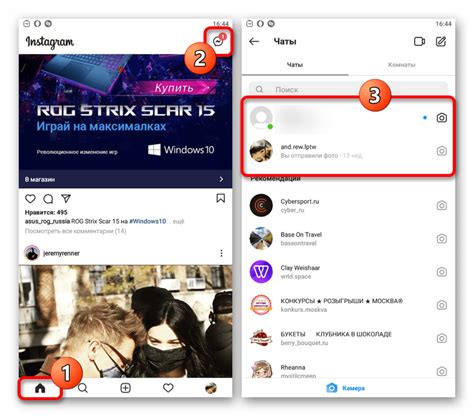Open the camera icon beside Cybersport.ru
474x416 pixels.
coord(442,205)
